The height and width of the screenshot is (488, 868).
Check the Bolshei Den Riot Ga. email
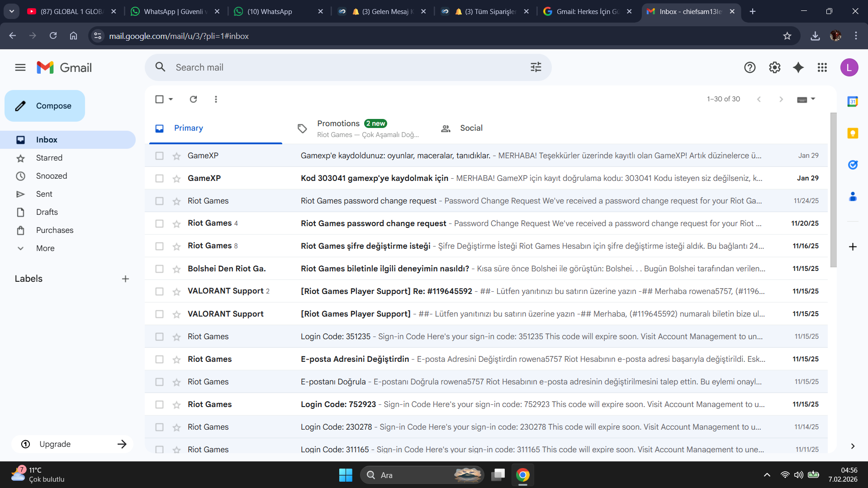[x=159, y=269]
